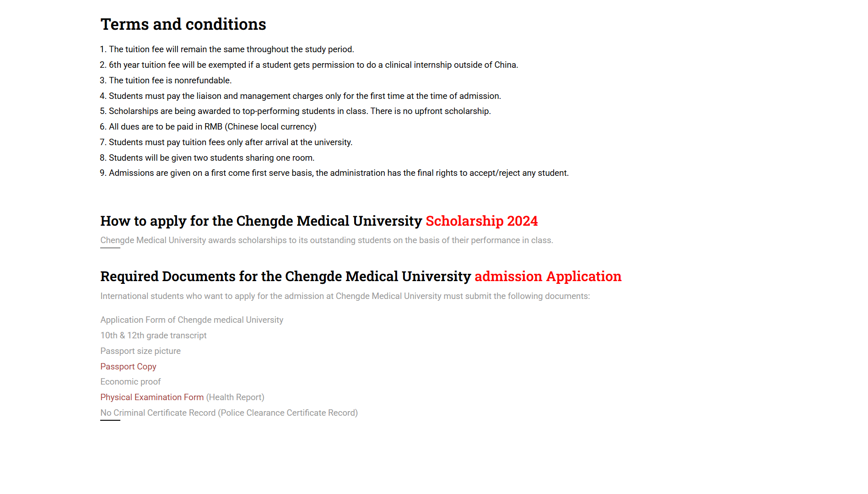This screenshot has height=494, width=868.
Task: Click the first come first serve admissions term
Action: pyautogui.click(x=338, y=173)
